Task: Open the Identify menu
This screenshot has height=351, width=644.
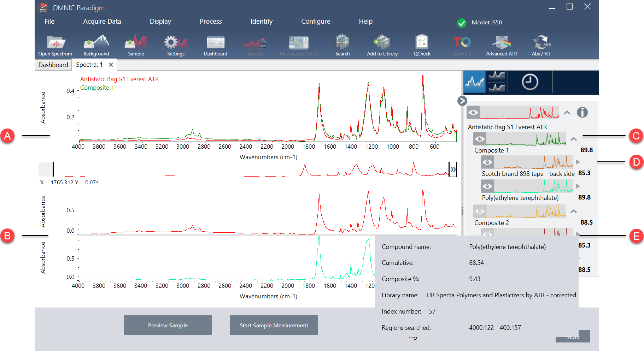Action: tap(262, 22)
